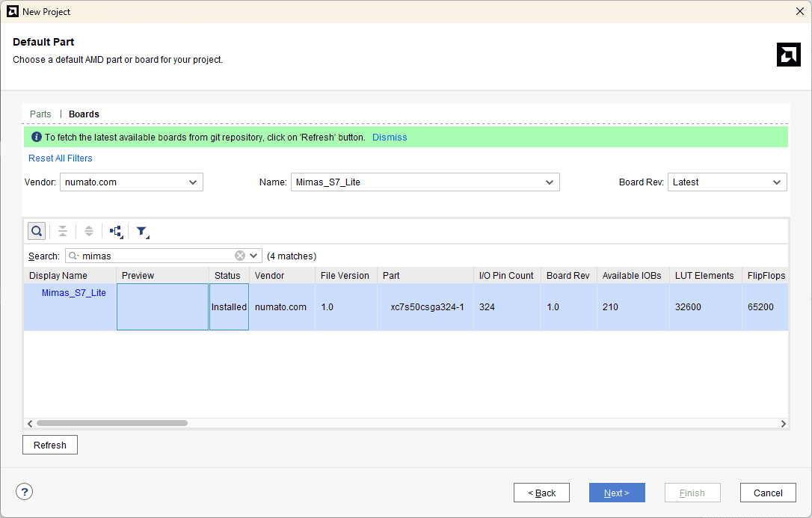Toggle the search magnifier toolbar icon
812x518 pixels.
(x=37, y=231)
